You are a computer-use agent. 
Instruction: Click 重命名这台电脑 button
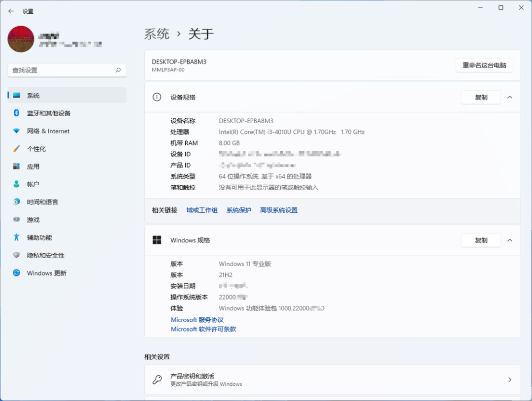tap(484, 65)
